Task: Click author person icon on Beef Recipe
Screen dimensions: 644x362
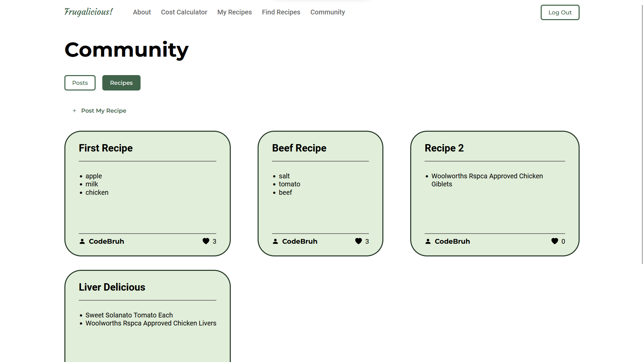Action: (x=275, y=241)
